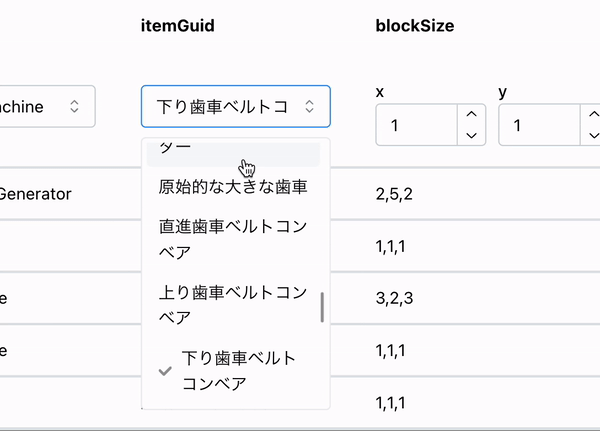
Task: Open the itemGuid combo box showing 下り歯車ベルトコ
Action: click(236, 106)
